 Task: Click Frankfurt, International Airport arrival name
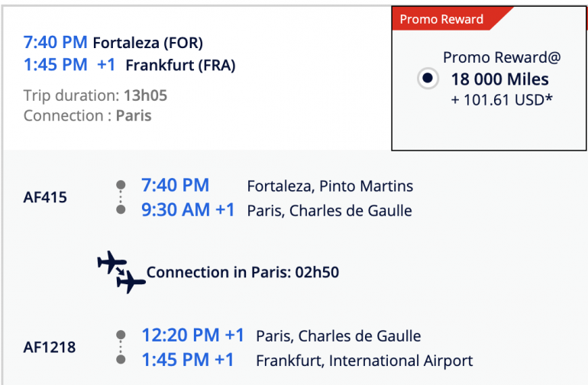(364, 361)
